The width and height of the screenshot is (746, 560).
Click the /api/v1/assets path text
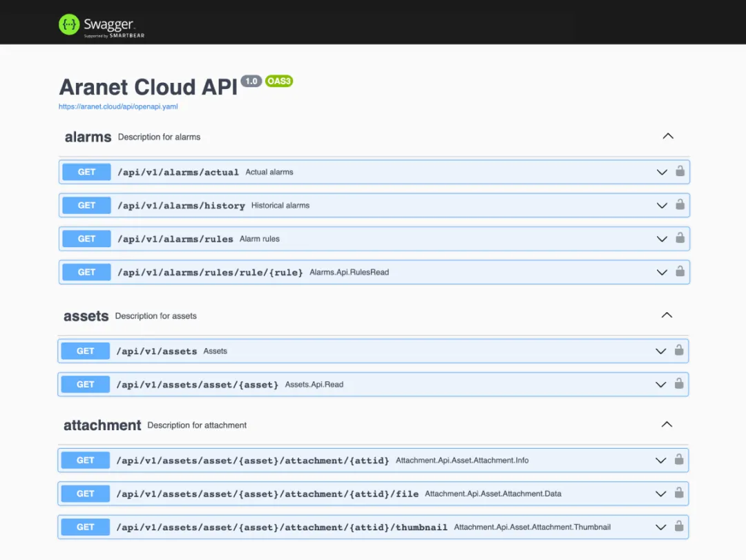[x=157, y=351]
